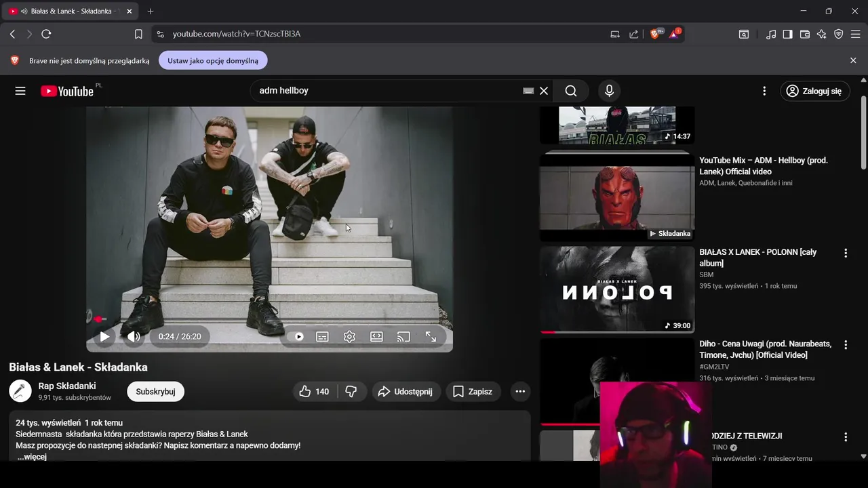The height and width of the screenshot is (488, 868).
Task: Subscribe with Subskrybuj button
Action: pos(155,391)
